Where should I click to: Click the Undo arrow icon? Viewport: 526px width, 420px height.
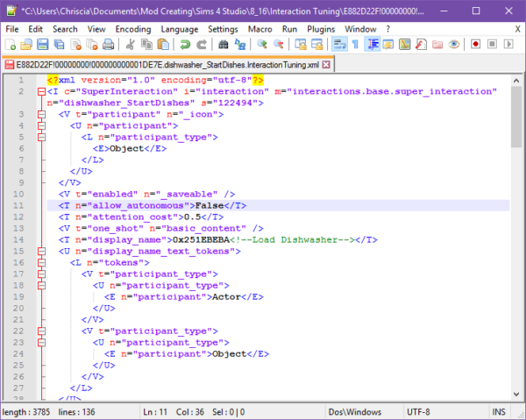tap(183, 44)
